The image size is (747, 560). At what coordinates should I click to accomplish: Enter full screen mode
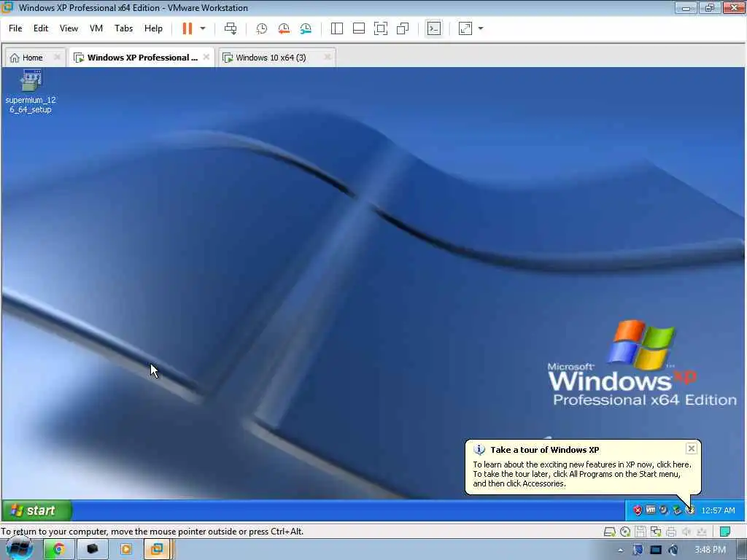pyautogui.click(x=381, y=28)
